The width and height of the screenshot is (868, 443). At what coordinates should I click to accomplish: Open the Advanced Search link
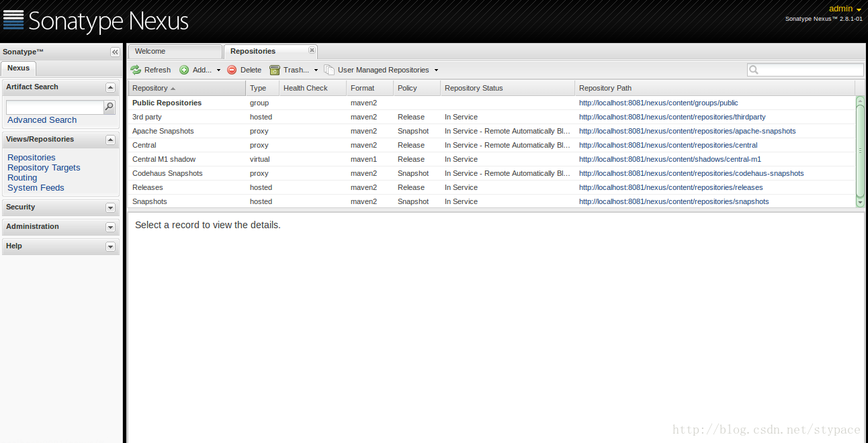[x=42, y=120]
